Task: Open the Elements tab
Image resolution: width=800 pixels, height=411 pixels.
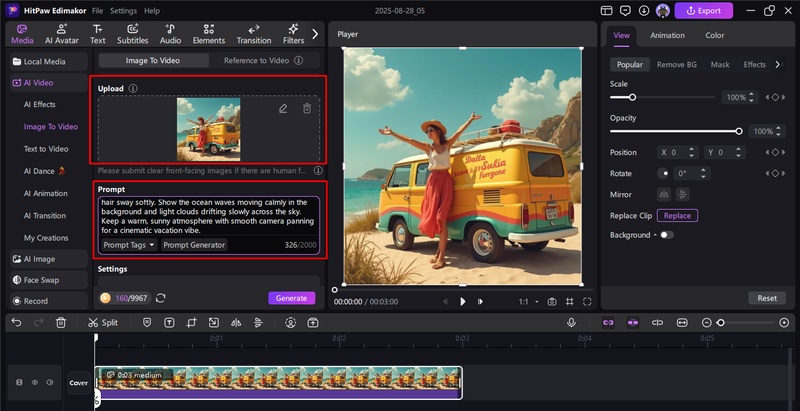Action: [209, 34]
